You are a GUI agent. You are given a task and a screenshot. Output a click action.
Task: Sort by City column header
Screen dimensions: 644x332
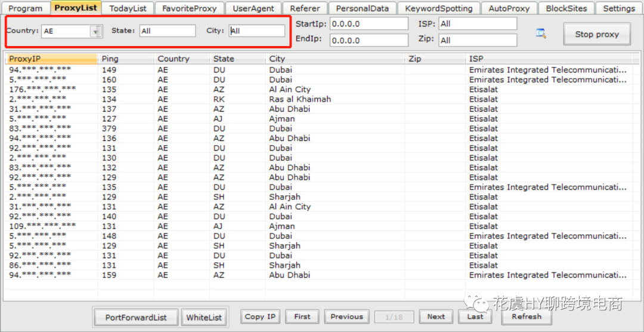click(x=335, y=59)
